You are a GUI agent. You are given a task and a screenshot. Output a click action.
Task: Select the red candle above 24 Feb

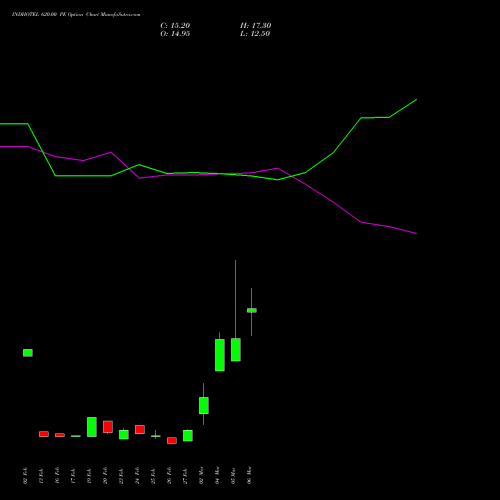pyautogui.click(x=140, y=430)
